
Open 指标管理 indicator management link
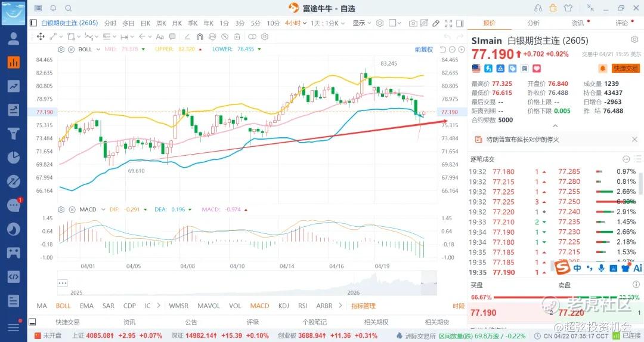[363, 306]
